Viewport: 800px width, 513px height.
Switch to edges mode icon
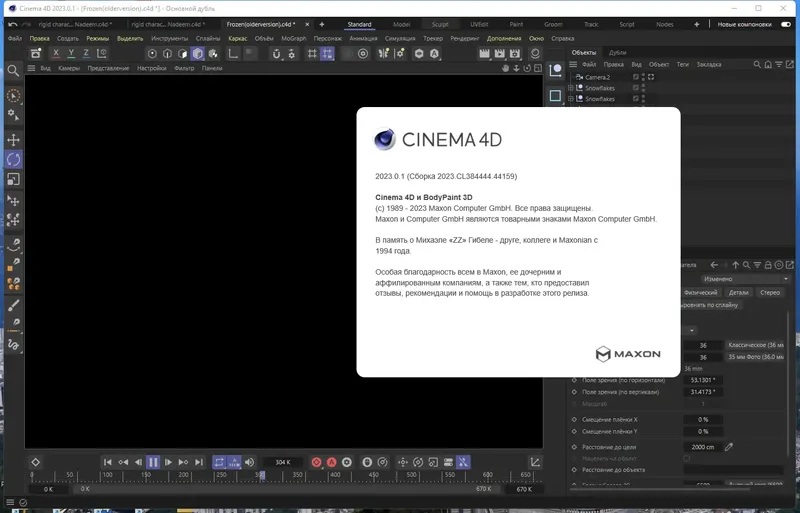167,54
